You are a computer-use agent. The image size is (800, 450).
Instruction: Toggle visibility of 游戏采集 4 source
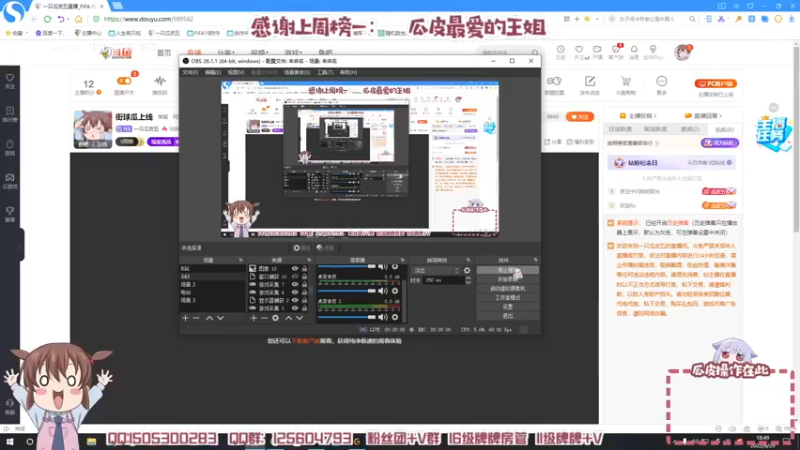[x=295, y=292]
